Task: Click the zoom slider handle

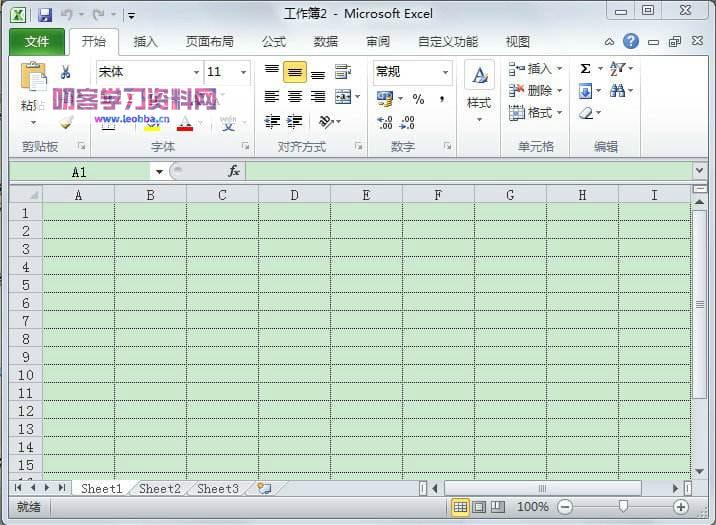Action: coord(623,506)
